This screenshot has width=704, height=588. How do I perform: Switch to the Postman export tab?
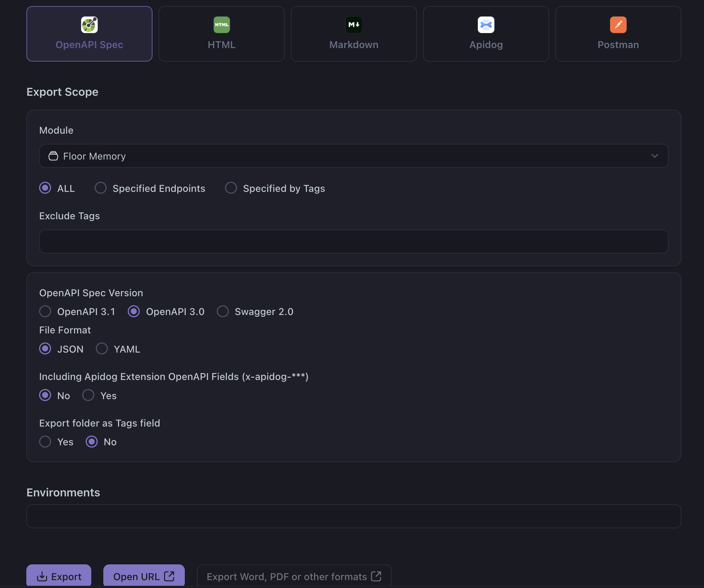coord(618,34)
